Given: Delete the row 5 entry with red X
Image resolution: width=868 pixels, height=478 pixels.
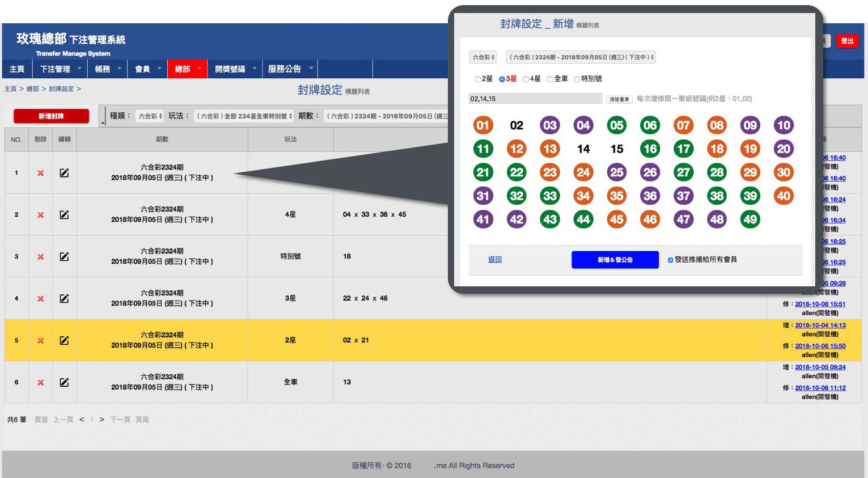Looking at the screenshot, I should point(41,341).
